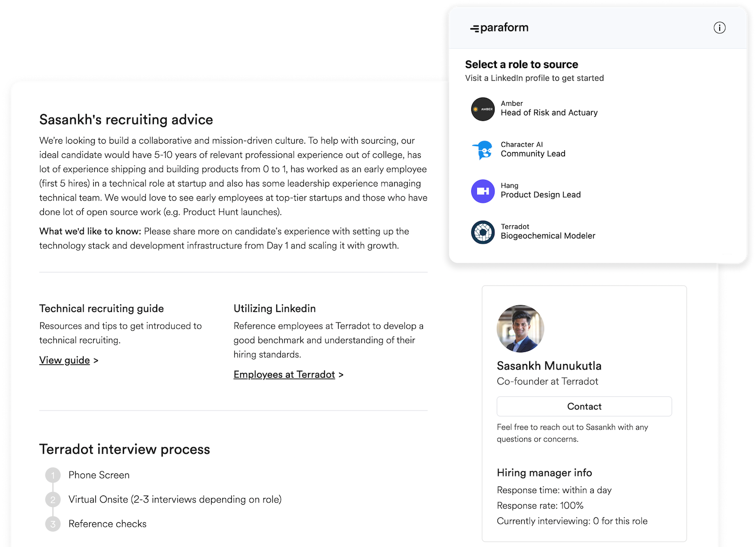The width and height of the screenshot is (756, 547).
Task: Click the Contact button
Action: [584, 406]
